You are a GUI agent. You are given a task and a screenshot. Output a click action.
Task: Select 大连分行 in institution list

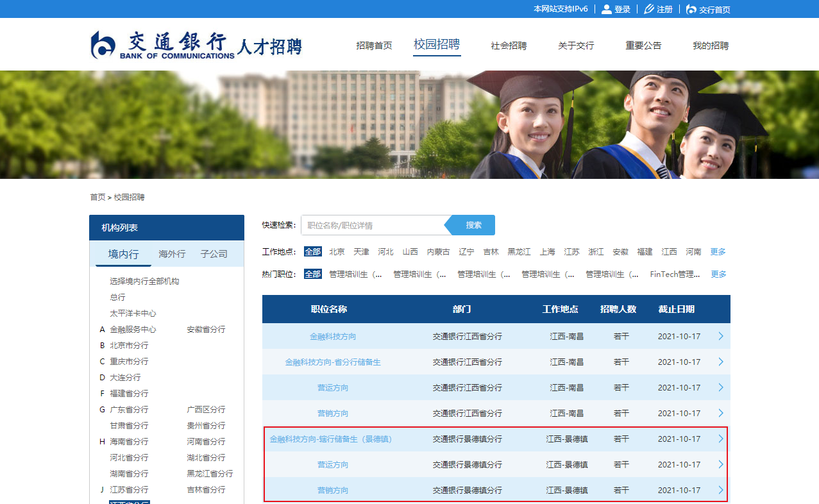pyautogui.click(x=125, y=378)
